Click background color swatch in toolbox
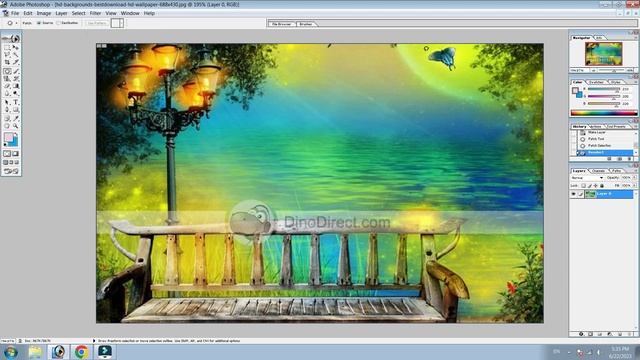This screenshot has width=640, height=360. pyautogui.click(x=15, y=142)
